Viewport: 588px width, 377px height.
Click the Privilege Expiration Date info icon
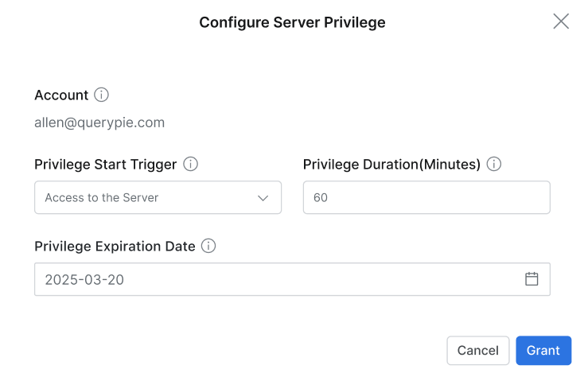click(x=208, y=246)
